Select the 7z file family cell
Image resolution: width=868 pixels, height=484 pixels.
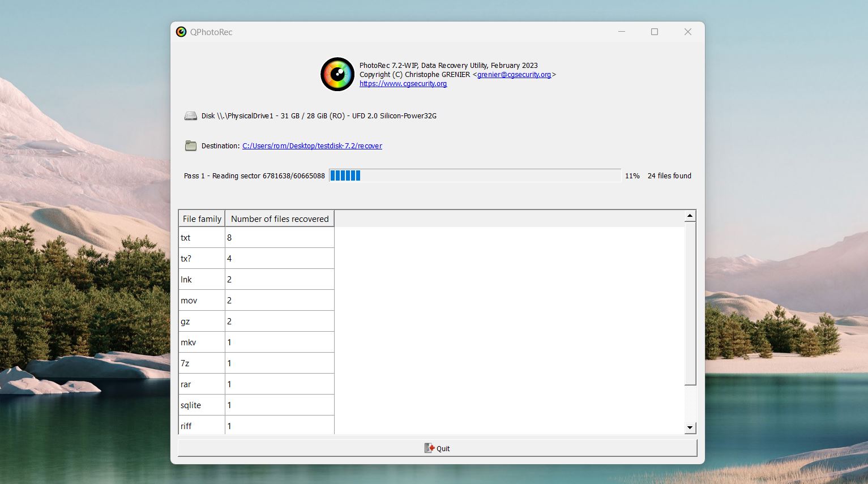202,363
